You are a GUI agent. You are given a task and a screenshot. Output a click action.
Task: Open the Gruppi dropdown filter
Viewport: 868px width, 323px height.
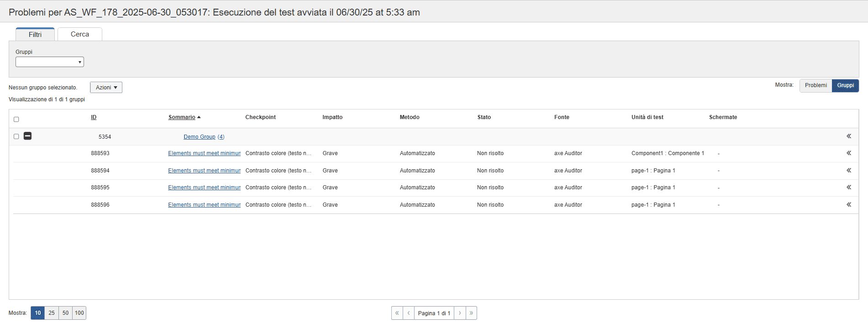coord(50,62)
